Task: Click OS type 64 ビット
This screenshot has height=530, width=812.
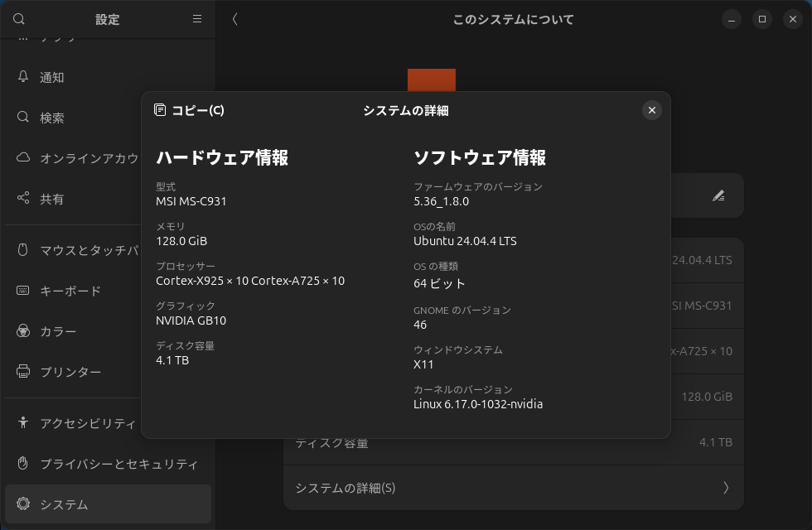Action: tap(439, 283)
